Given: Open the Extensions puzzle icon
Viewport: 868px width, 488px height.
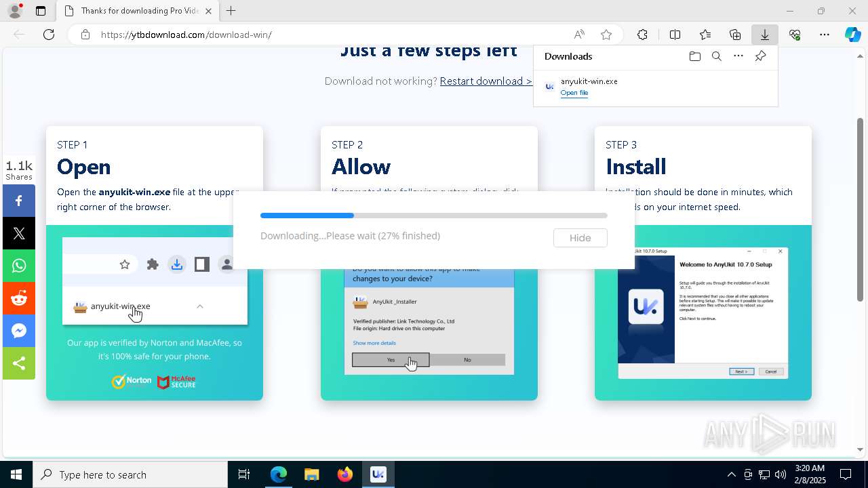Looking at the screenshot, I should pyautogui.click(x=642, y=35).
